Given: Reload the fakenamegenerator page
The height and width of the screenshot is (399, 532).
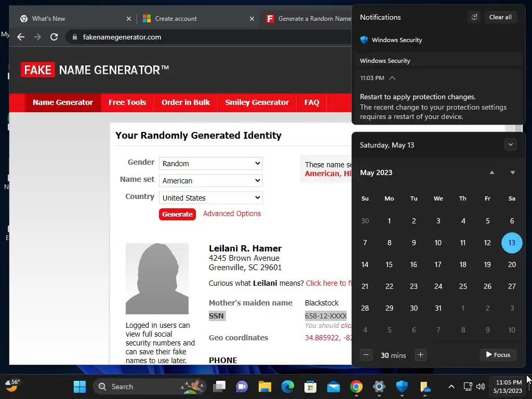Looking at the screenshot, I should pyautogui.click(x=54, y=37).
